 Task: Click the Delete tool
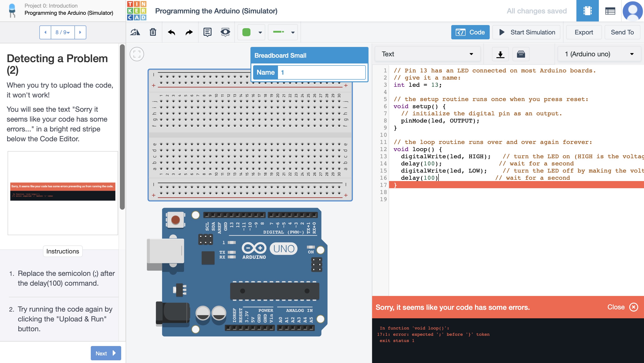(x=153, y=32)
